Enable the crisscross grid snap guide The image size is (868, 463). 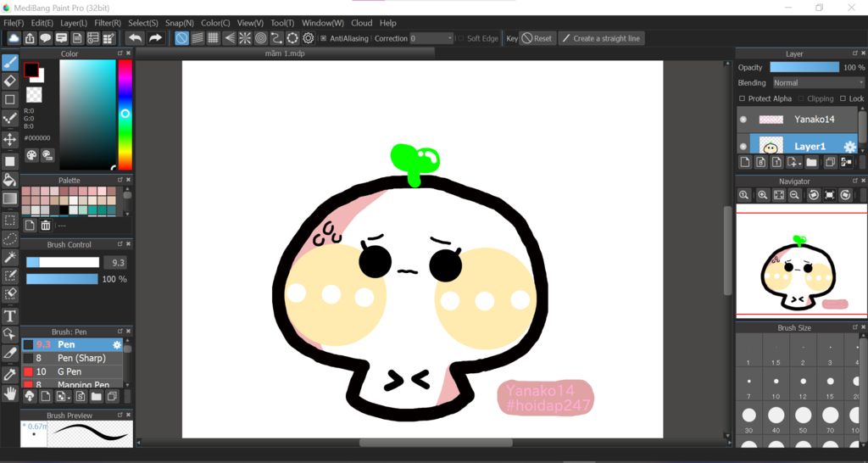213,38
